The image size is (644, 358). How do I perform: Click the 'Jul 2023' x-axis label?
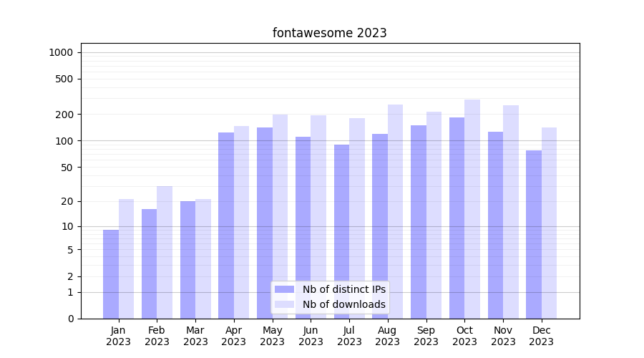coord(349,336)
